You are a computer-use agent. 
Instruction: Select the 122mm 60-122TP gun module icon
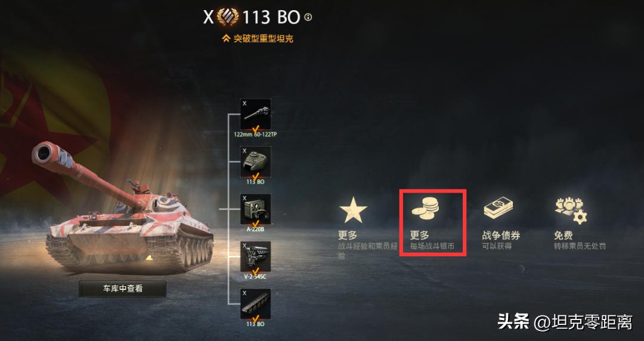(255, 114)
